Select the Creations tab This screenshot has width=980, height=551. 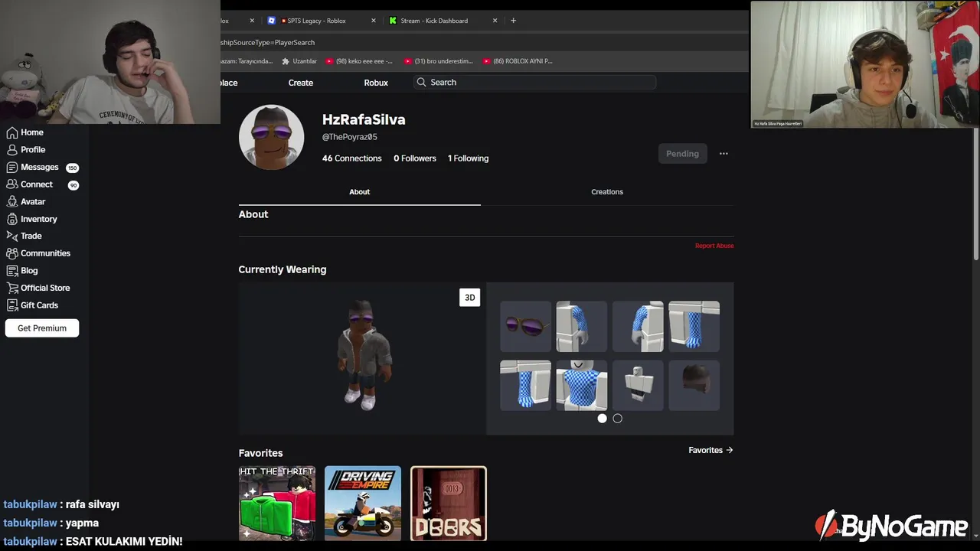click(x=607, y=192)
